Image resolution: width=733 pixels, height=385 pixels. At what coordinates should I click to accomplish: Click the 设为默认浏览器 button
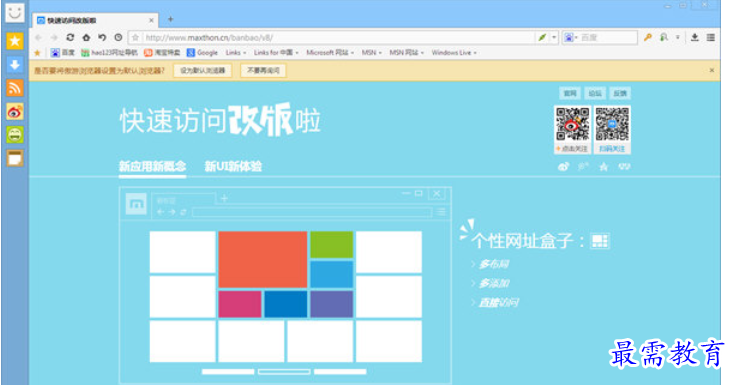pyautogui.click(x=202, y=71)
